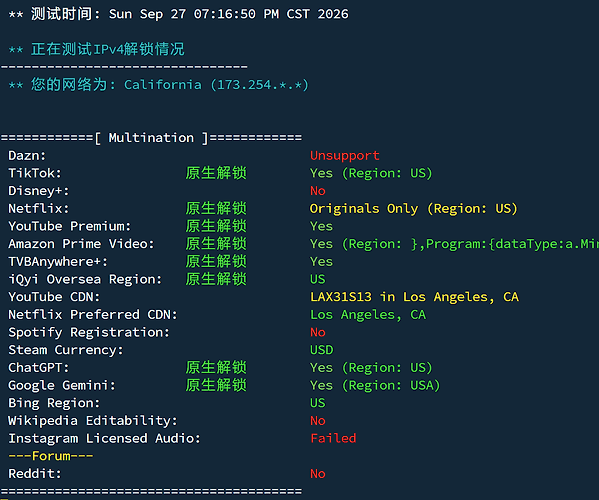Viewport: 599px width, 500px height.
Task: Click the 'Yes' result for YouTube Premium
Action: (x=321, y=226)
